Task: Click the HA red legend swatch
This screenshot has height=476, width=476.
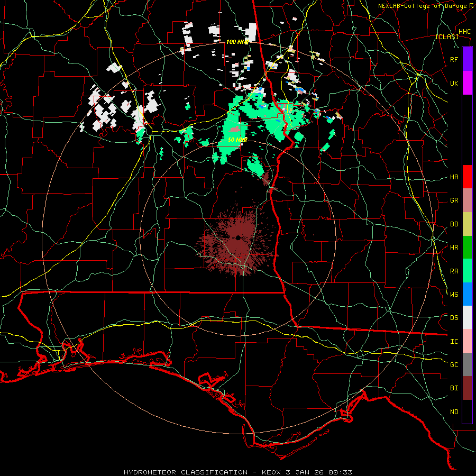Action: point(467,177)
